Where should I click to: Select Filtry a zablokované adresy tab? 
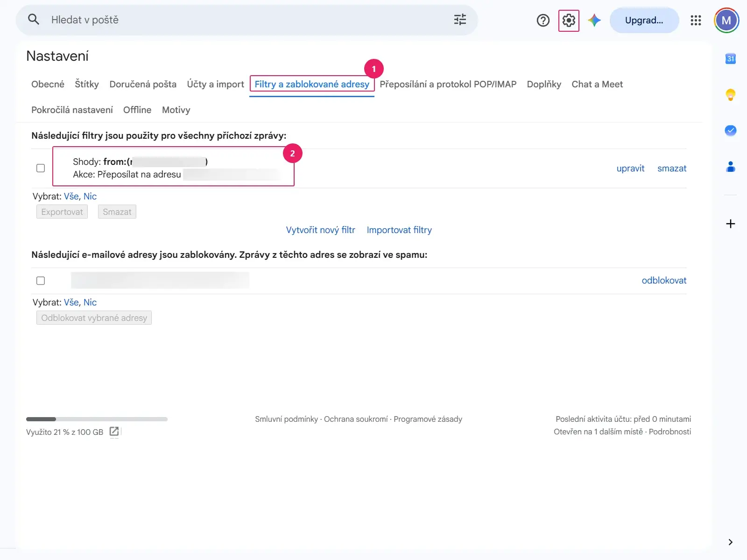tap(312, 84)
